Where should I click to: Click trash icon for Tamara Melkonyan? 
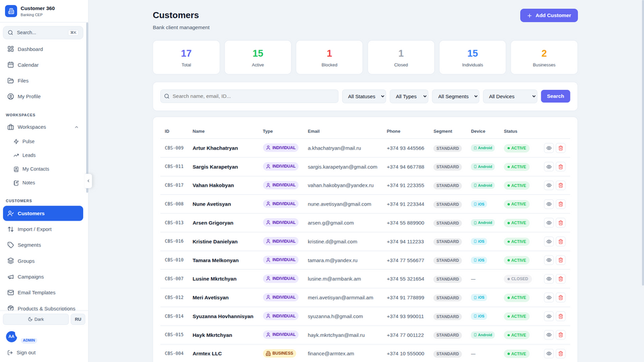click(560, 260)
